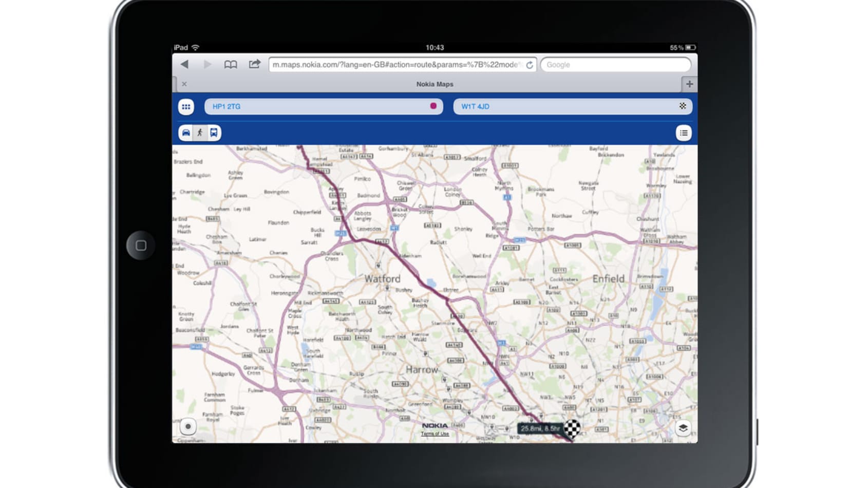Click the Harrow label on the map
This screenshot has width=868, height=488.
coord(422,369)
